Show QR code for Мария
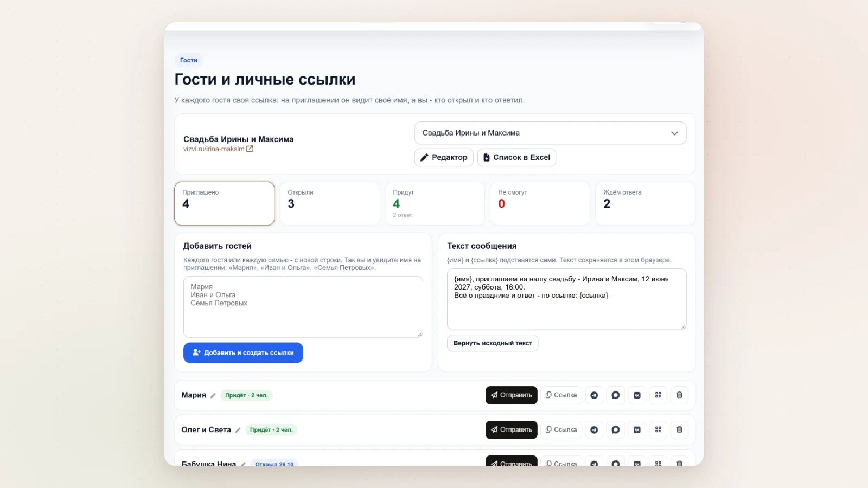The image size is (868, 488). [x=658, y=395]
